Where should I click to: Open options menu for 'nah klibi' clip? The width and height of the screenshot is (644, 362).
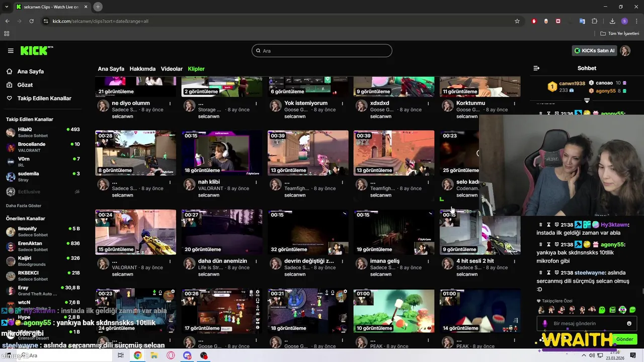(256, 182)
